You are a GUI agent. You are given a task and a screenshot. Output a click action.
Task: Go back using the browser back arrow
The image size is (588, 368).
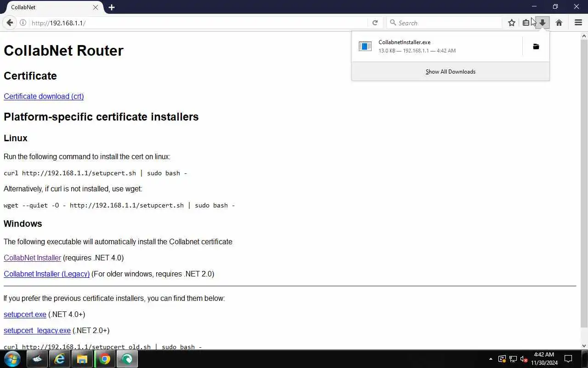(10, 23)
